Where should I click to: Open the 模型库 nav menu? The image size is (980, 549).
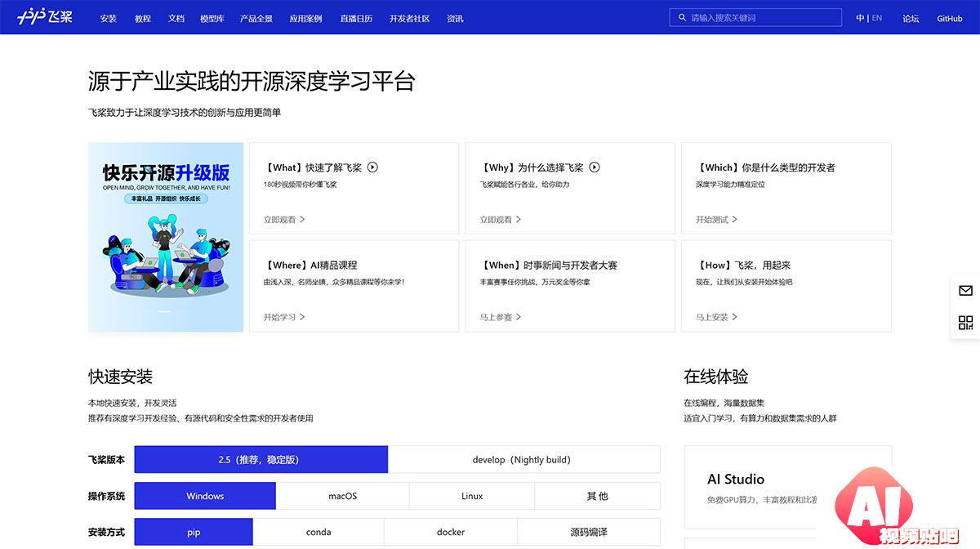coord(212,18)
